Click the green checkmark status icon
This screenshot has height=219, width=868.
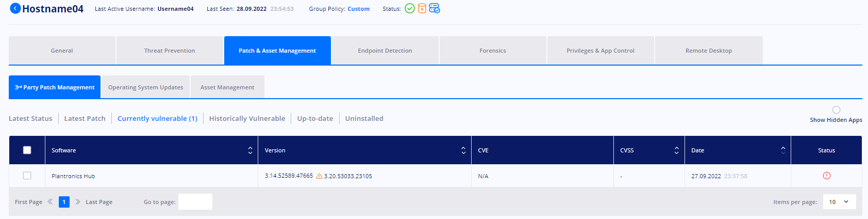coord(410,8)
